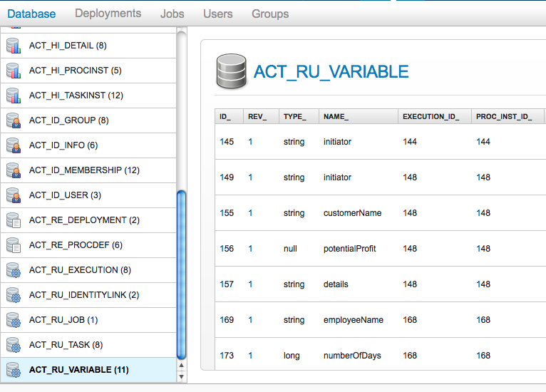
Task: Click the ACT_HI_PROCINST table icon
Action: click(14, 71)
